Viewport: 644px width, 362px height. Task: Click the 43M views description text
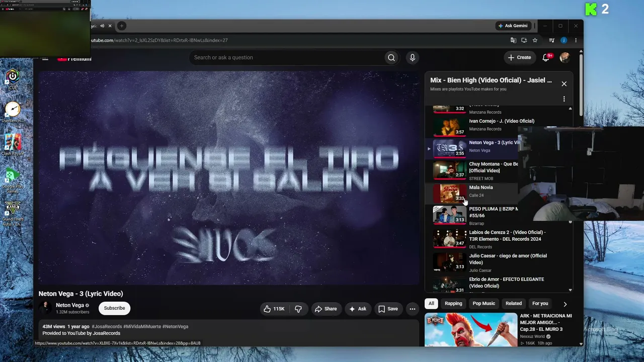click(54, 326)
